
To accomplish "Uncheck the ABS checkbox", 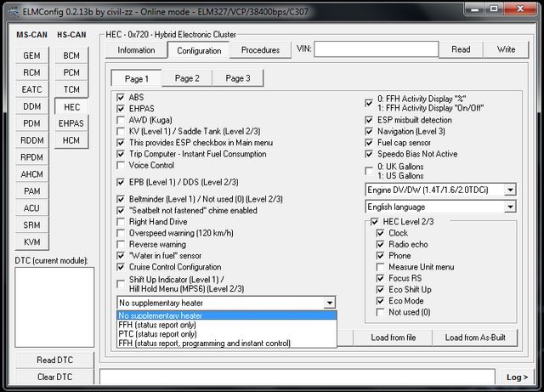I will click(x=121, y=98).
